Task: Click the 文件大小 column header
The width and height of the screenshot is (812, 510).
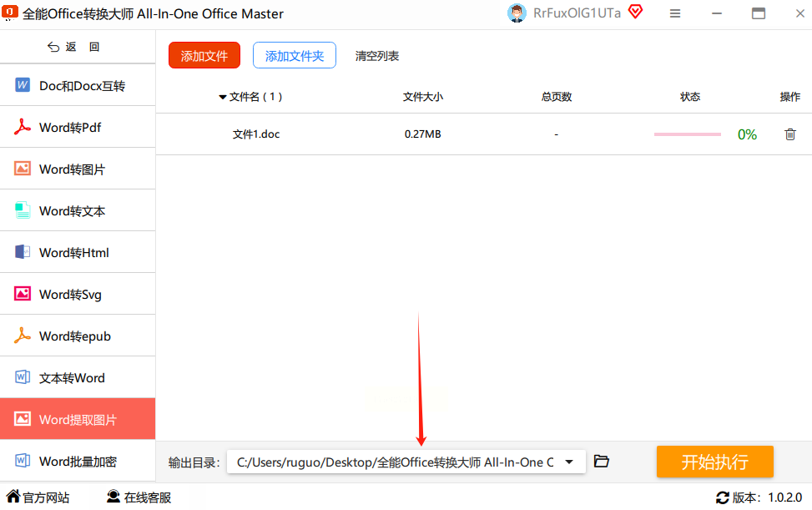Action: click(422, 97)
